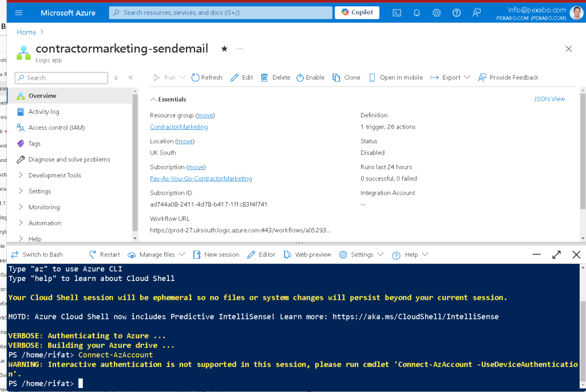Click move link beside Location
Image resolution: width=586 pixels, height=392 pixels.
(185, 141)
